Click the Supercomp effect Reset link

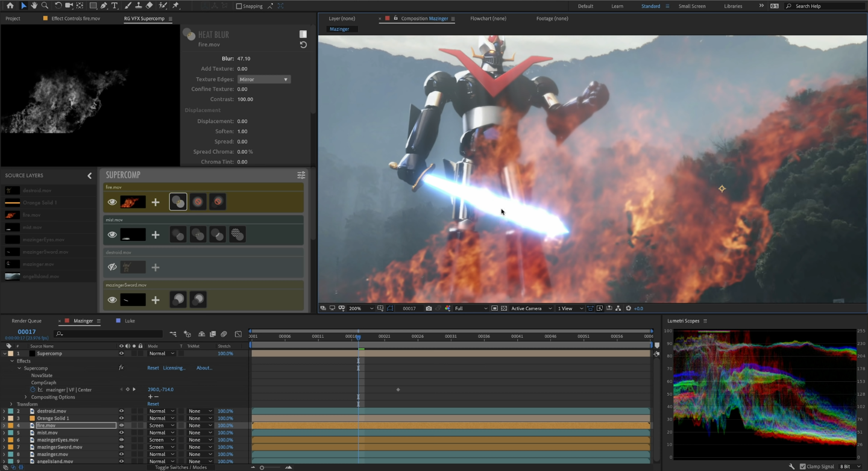point(153,368)
